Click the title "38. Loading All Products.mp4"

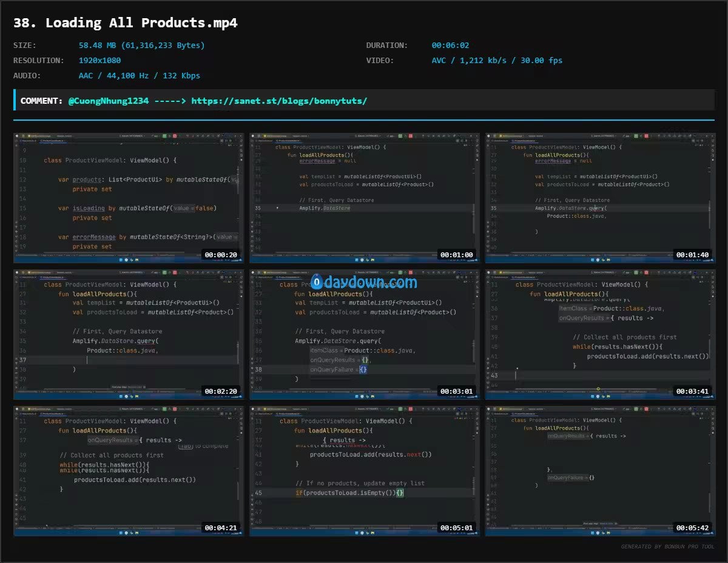tap(126, 23)
